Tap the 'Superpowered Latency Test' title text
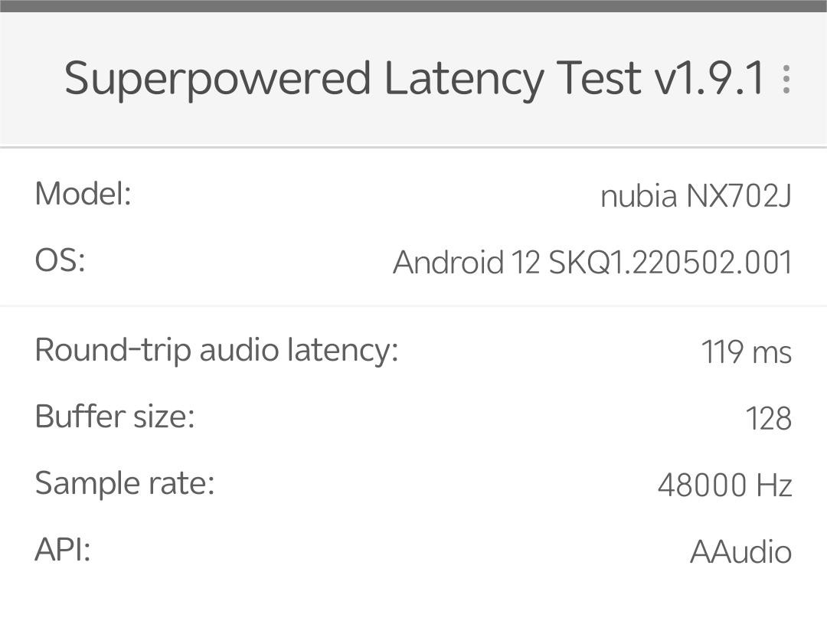The height and width of the screenshot is (644, 827). (x=352, y=79)
